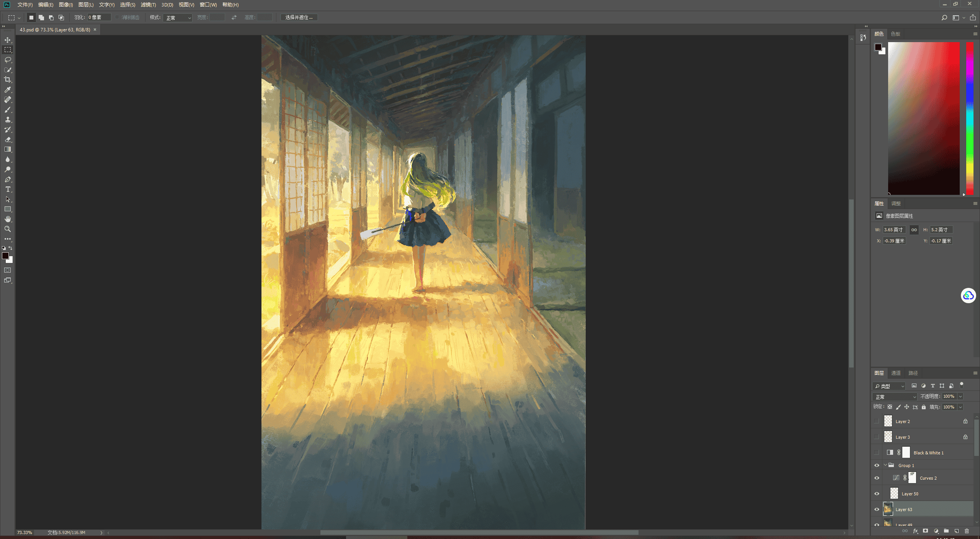Select the Pen tool
The height and width of the screenshot is (539, 980).
pyautogui.click(x=8, y=179)
